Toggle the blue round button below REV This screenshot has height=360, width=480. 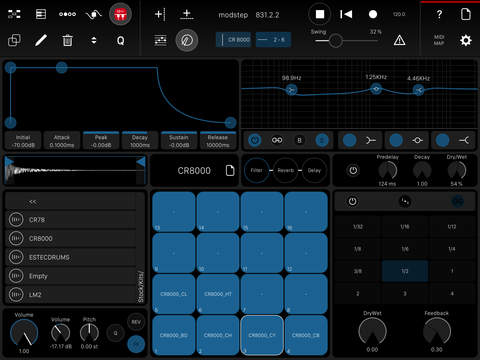pos(136,344)
